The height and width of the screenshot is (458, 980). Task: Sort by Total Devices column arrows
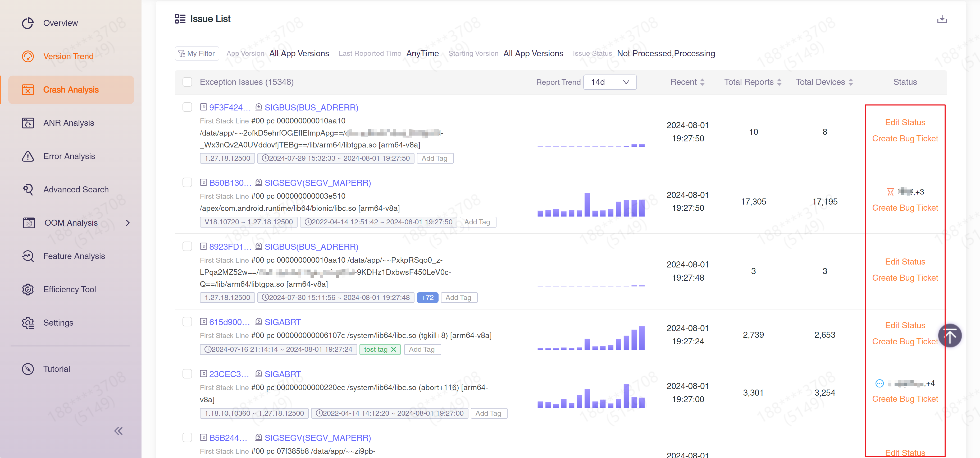click(x=851, y=82)
